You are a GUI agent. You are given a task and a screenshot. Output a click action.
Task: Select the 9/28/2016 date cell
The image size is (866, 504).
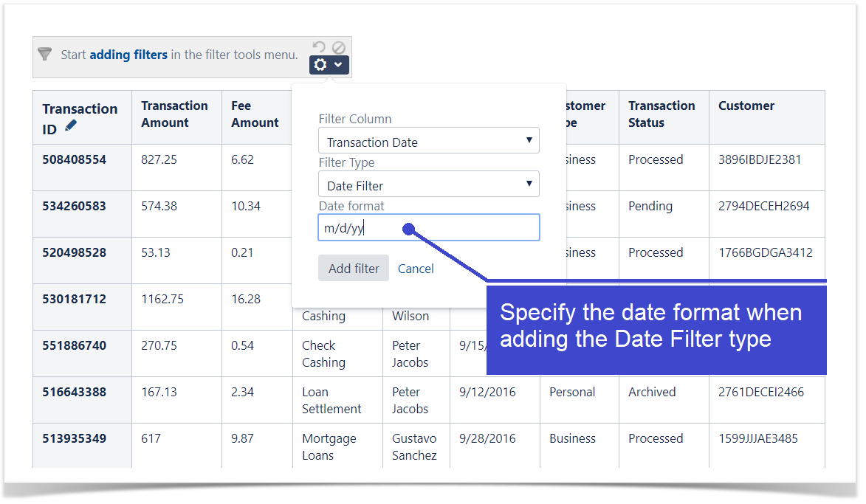pos(487,438)
